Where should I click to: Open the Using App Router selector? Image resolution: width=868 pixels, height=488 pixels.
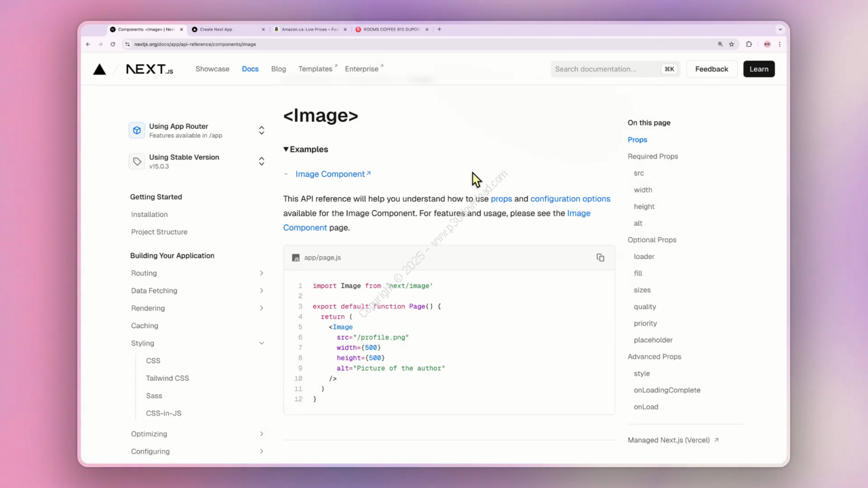point(197,130)
